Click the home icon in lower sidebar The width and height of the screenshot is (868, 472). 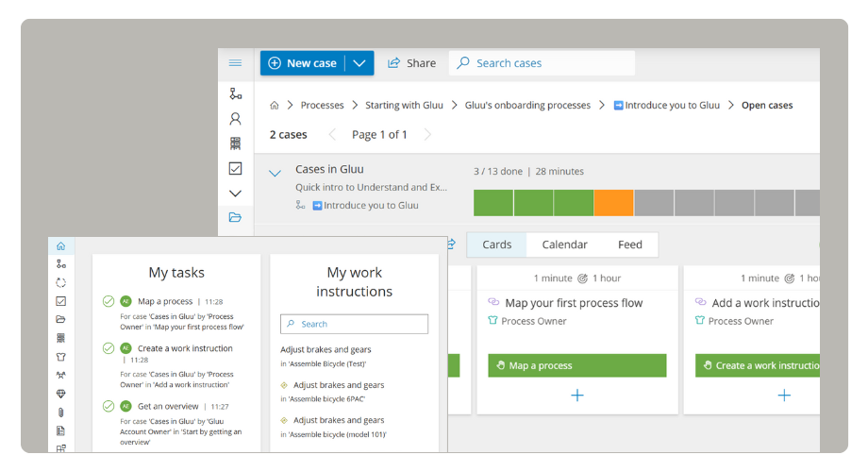61,246
